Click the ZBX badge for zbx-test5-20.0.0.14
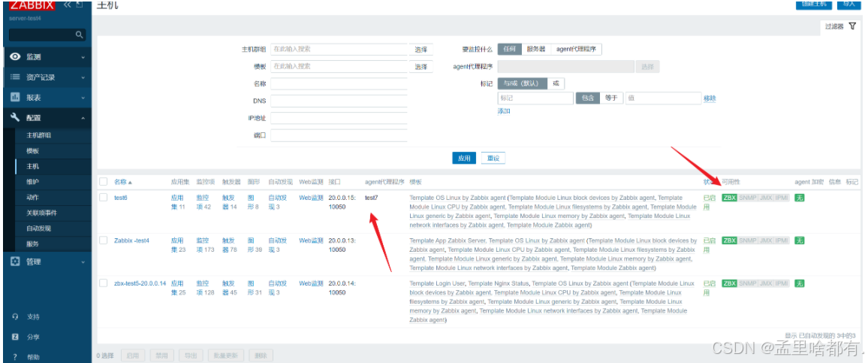This screenshot has height=363, width=868. tap(730, 283)
